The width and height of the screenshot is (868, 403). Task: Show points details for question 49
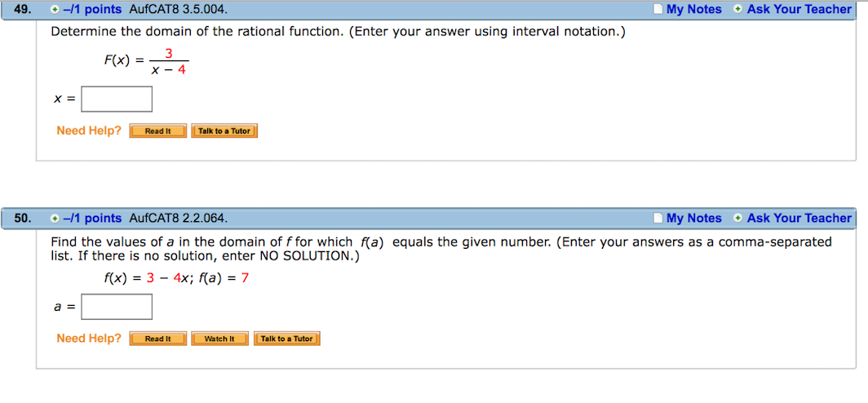(x=92, y=10)
